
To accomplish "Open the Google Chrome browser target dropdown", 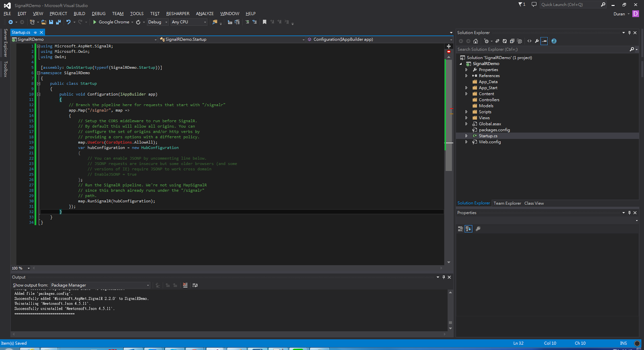I will pos(132,22).
